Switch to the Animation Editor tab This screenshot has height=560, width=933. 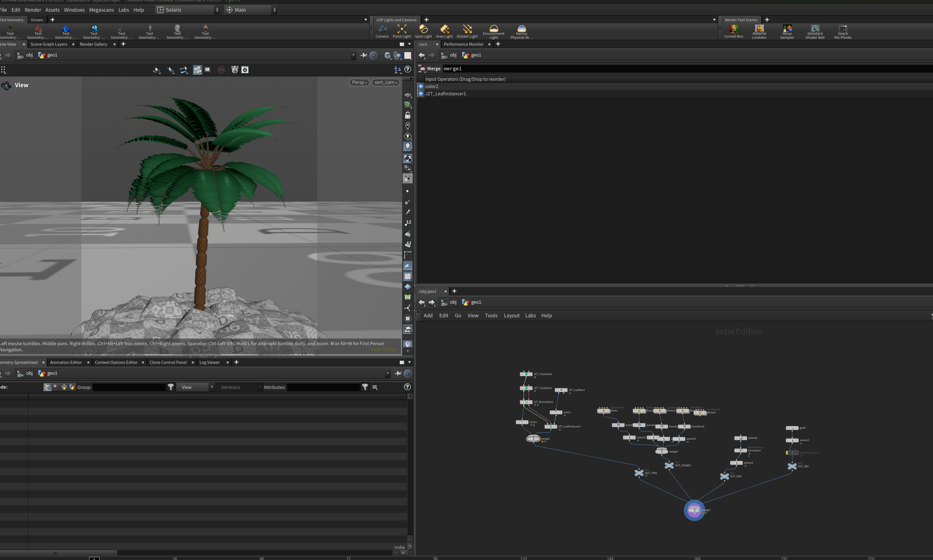point(66,362)
